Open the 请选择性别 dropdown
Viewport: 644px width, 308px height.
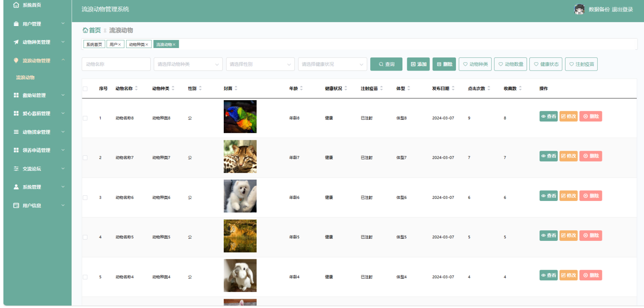[260, 64]
